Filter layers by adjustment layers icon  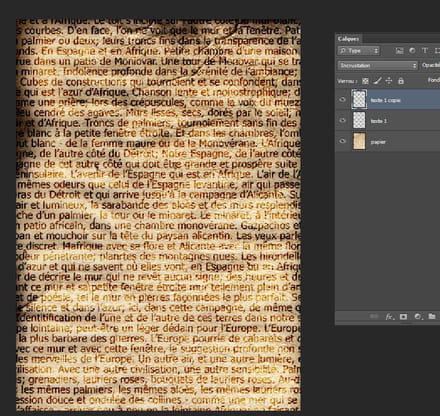[x=412, y=51]
